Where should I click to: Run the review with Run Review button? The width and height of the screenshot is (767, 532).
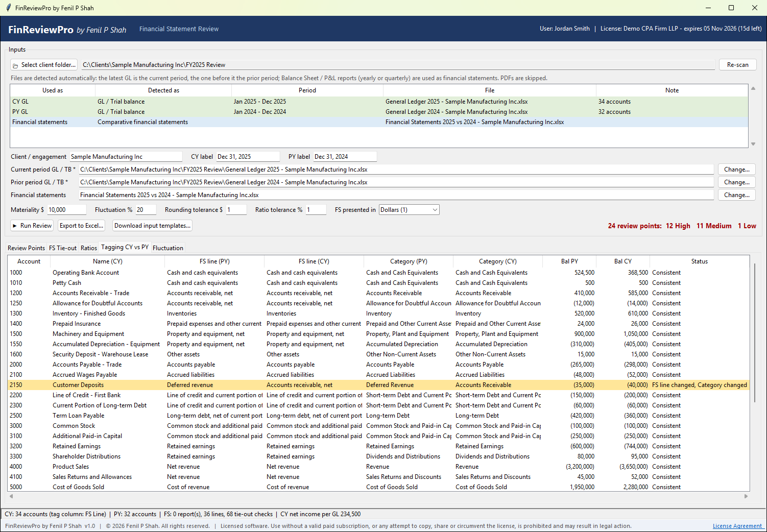[x=32, y=226]
